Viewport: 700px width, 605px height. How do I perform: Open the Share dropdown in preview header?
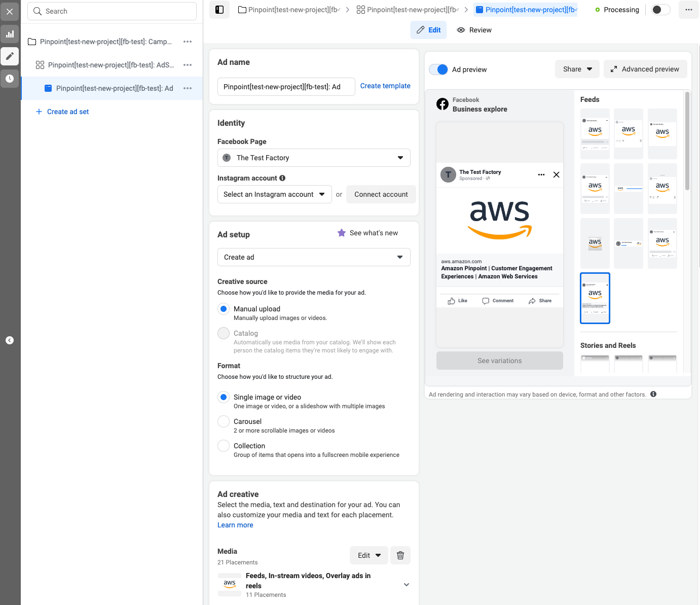click(577, 69)
